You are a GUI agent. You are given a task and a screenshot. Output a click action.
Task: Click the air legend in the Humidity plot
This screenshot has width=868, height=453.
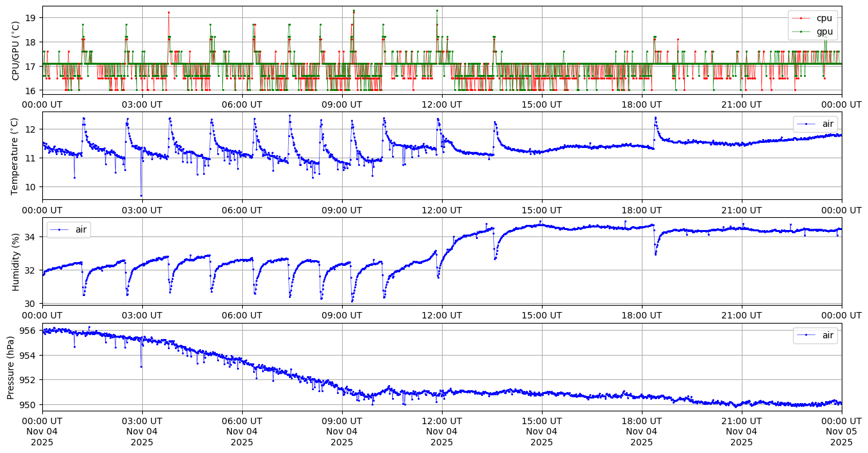(69, 229)
